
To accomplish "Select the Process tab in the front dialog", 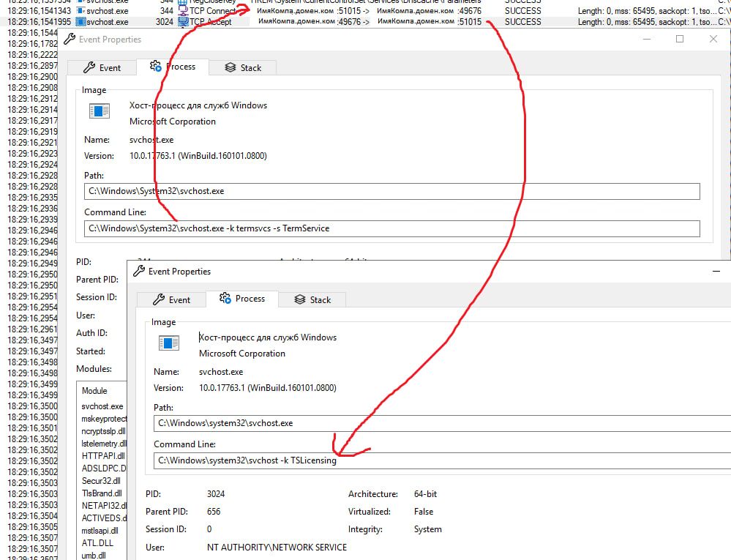I will pos(242,299).
